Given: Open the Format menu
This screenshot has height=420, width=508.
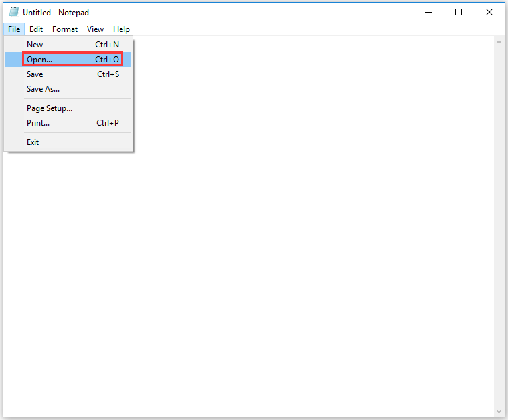Looking at the screenshot, I should click(65, 29).
